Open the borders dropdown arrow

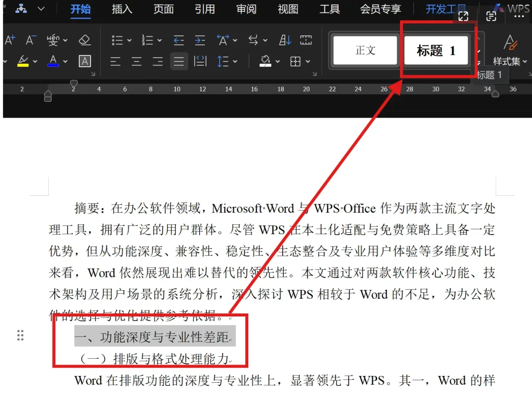click(308, 62)
